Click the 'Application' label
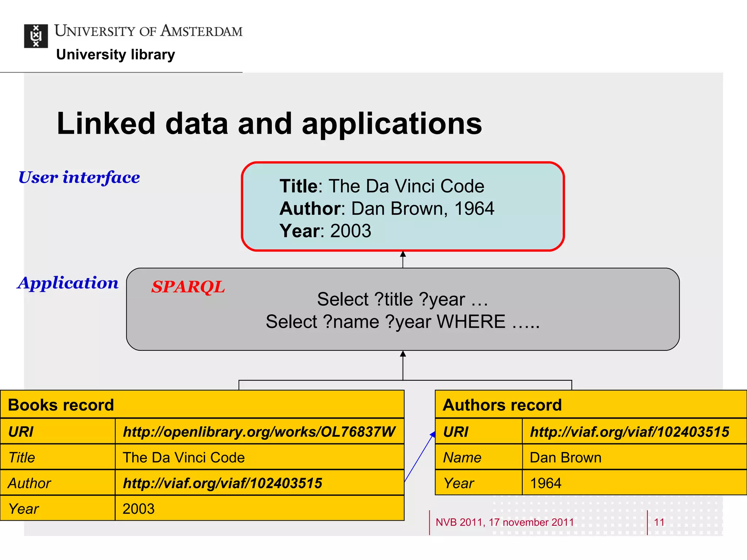The height and width of the screenshot is (560, 747). point(68,283)
